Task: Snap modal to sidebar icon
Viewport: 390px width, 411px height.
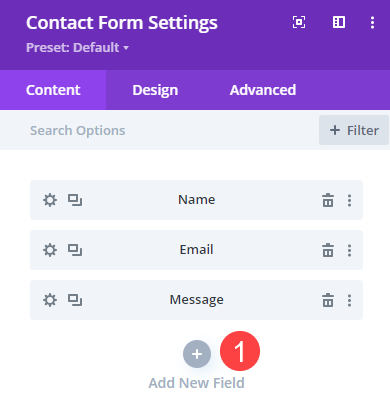Action: [339, 22]
